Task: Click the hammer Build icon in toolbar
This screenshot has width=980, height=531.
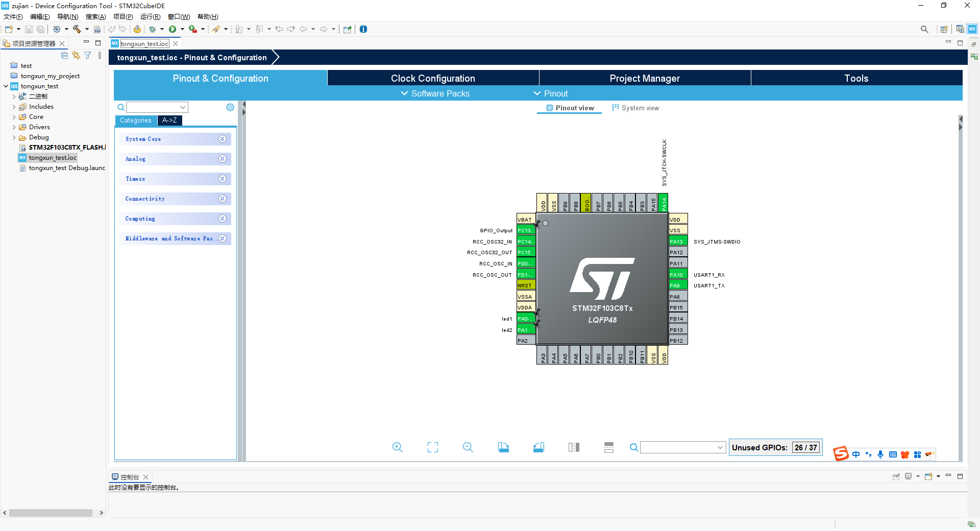Action: pos(77,29)
